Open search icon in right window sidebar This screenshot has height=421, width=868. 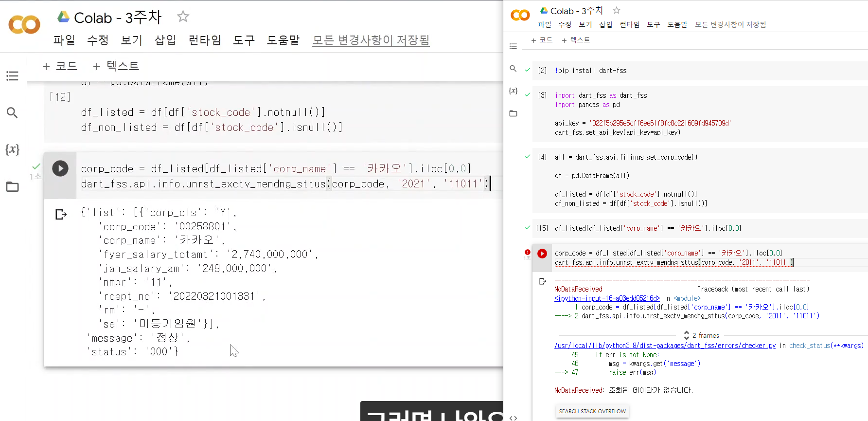coord(513,69)
